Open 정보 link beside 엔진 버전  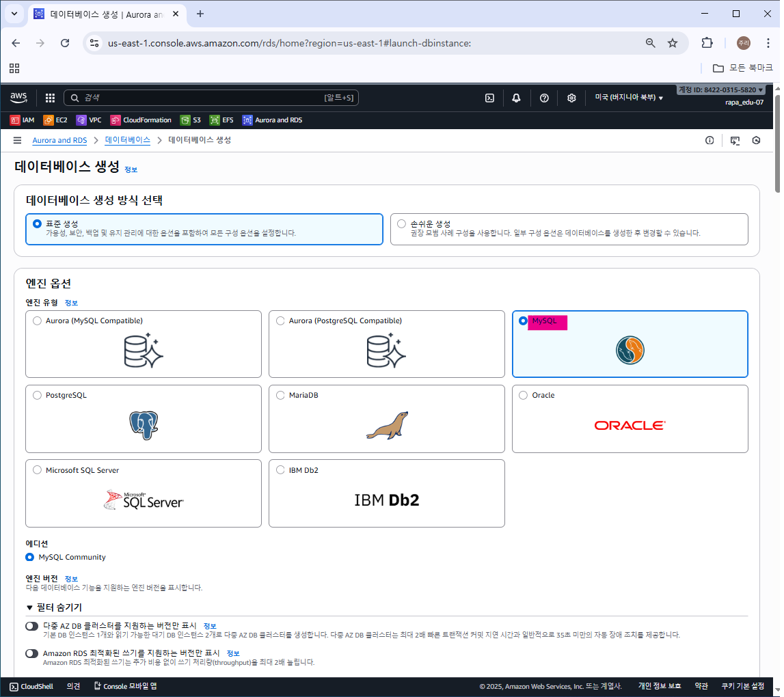click(72, 579)
